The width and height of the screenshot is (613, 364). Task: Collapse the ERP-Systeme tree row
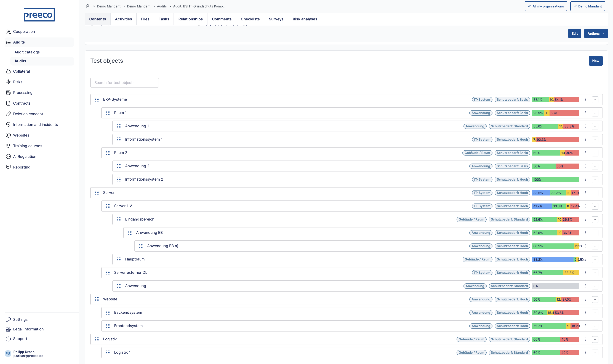tap(595, 100)
